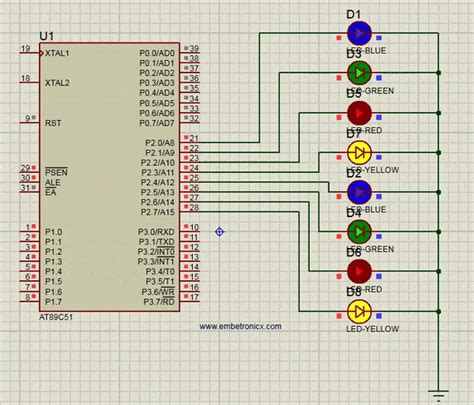Click the LED-BLUE label under D2
Viewport: 474px width, 405px height.
point(366,210)
